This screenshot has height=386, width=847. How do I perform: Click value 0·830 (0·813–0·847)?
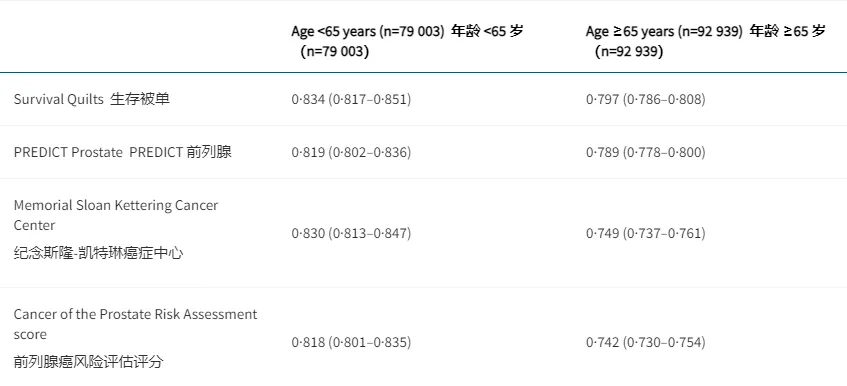click(x=351, y=233)
